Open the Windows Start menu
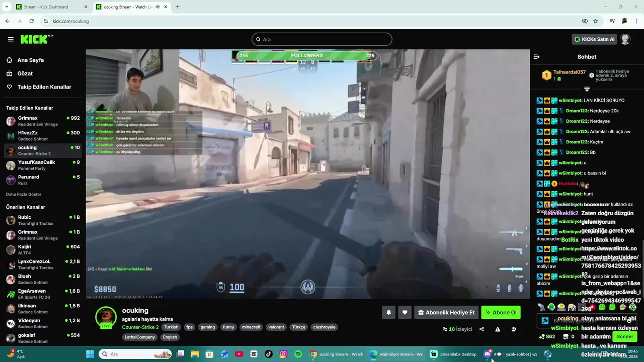The height and width of the screenshot is (362, 644). [x=90, y=354]
